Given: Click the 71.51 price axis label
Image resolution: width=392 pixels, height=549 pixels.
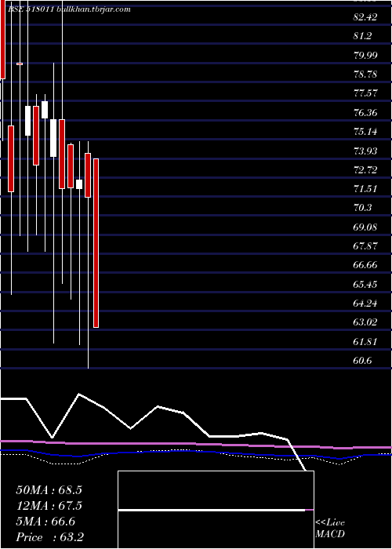Looking at the screenshot, I should click(365, 189).
